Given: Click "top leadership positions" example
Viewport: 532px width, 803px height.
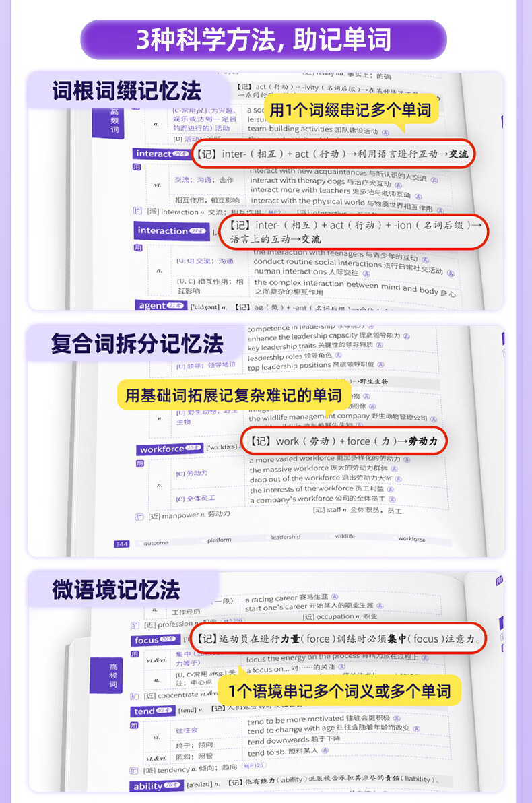Looking at the screenshot, I should pos(315,366).
